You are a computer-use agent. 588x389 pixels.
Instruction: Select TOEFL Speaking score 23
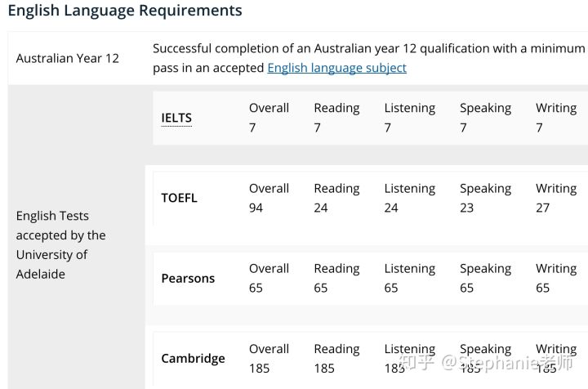click(x=466, y=208)
